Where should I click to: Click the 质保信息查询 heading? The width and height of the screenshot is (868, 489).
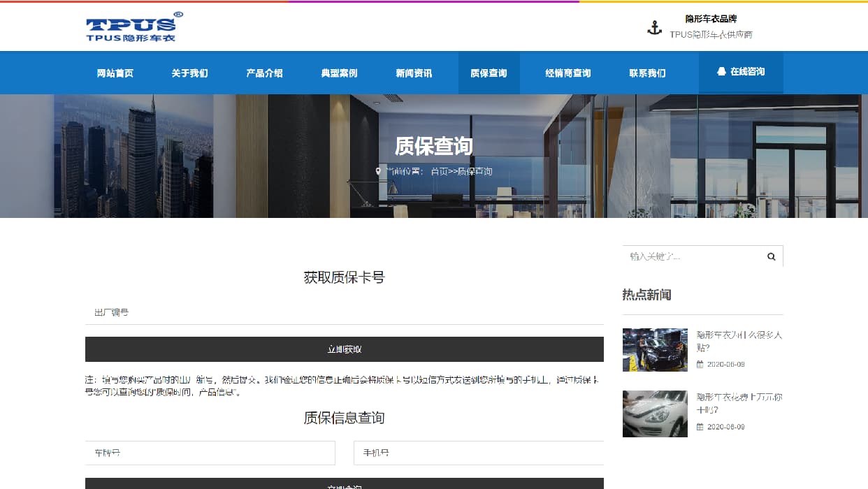[345, 418]
